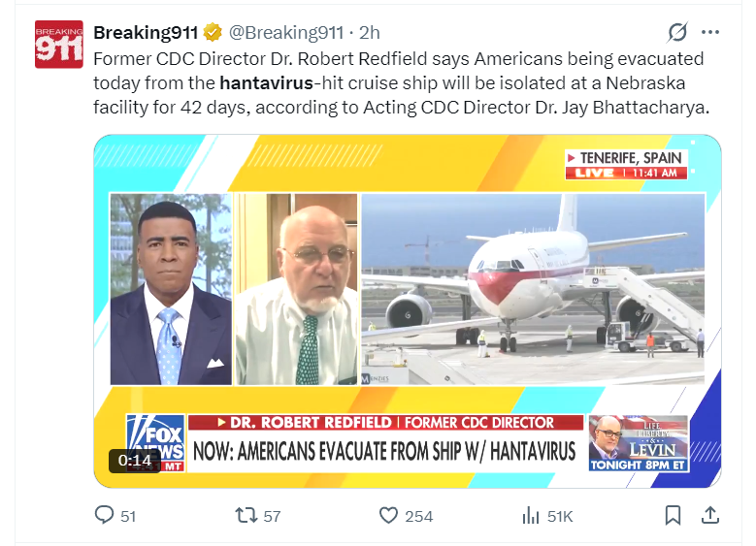Like the post with heart icon

(x=388, y=516)
